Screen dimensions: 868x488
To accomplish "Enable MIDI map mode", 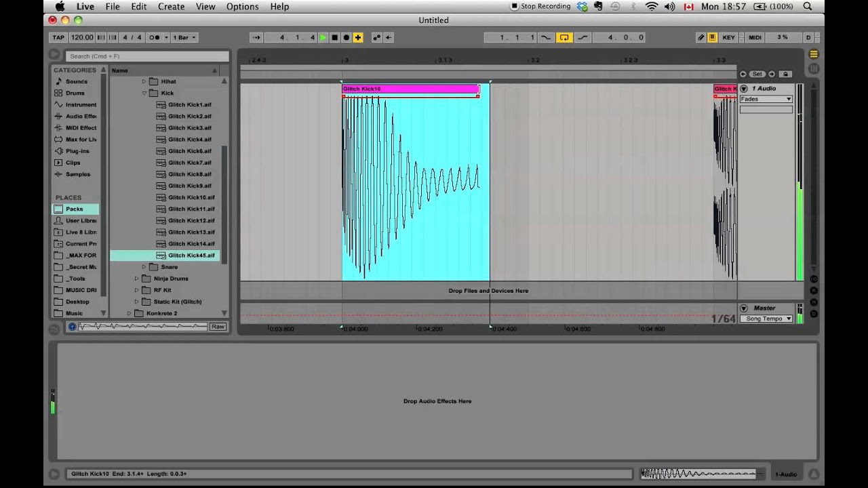I will pyautogui.click(x=755, y=38).
